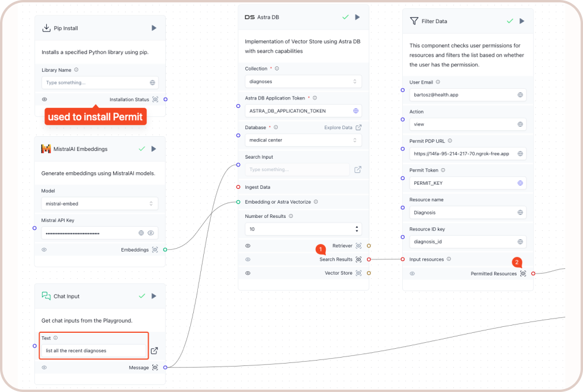
Task: Click the Explore Data link
Action: pyautogui.click(x=338, y=127)
